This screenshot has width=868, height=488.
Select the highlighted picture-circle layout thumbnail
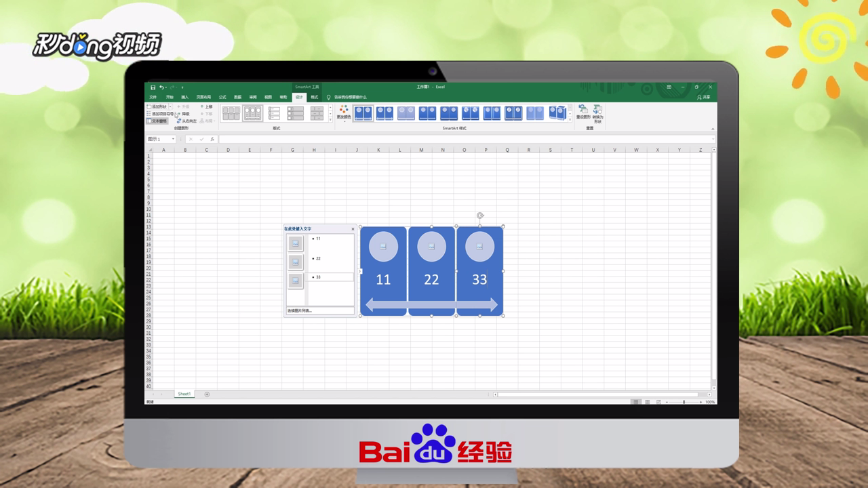(x=253, y=113)
